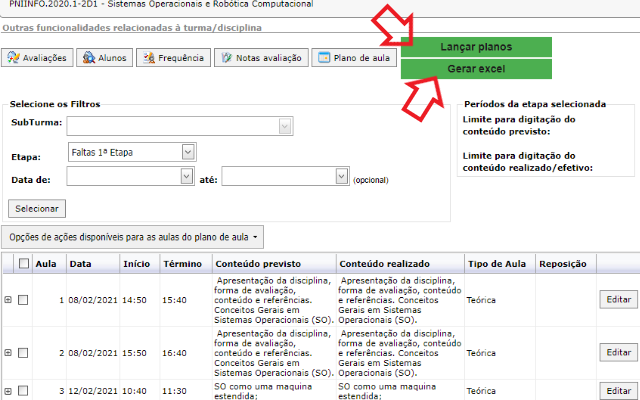Click Editar for aula 3
The height and width of the screenshot is (400, 640).
tap(618, 391)
